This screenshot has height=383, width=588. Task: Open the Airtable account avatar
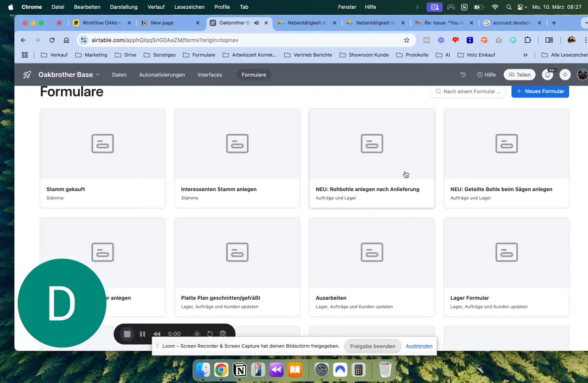click(582, 74)
